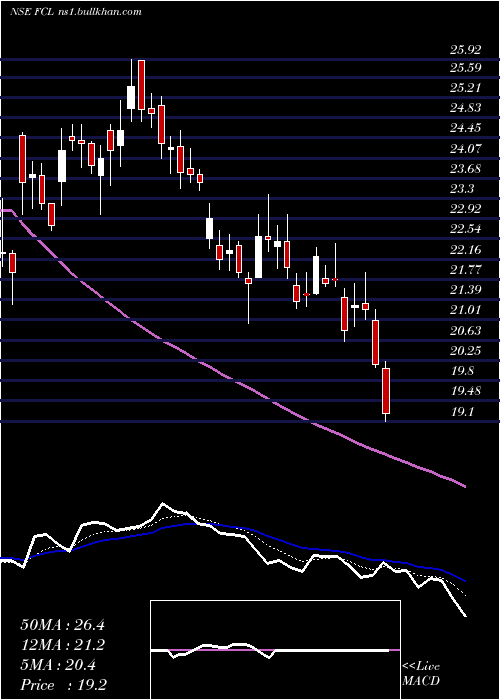Click the <<Live MACD label
Viewport: 500px width, 700px height.
click(421, 674)
